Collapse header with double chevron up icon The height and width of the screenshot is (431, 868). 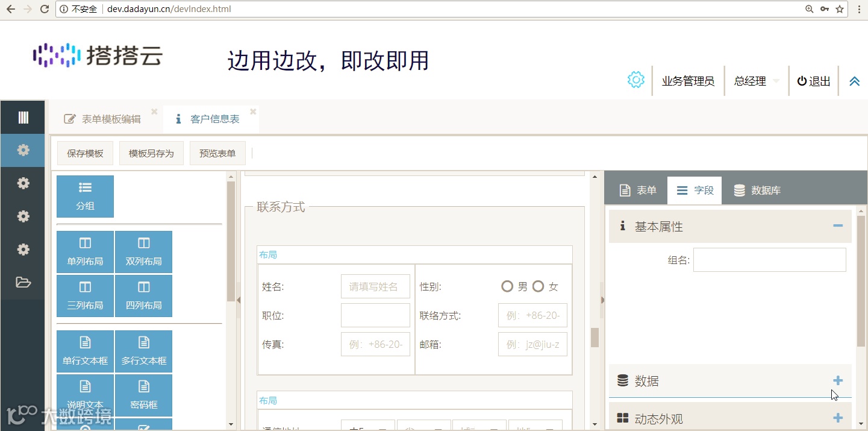[x=854, y=81]
